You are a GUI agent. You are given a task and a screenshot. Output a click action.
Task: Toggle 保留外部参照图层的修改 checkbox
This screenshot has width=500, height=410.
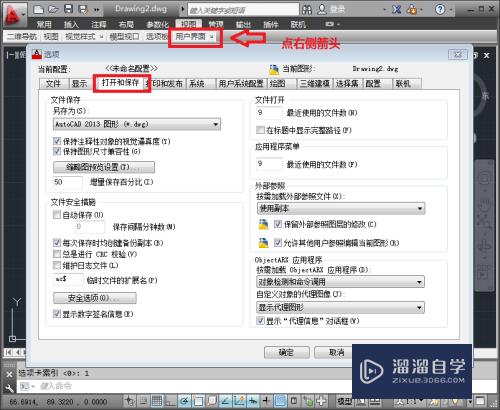(278, 224)
